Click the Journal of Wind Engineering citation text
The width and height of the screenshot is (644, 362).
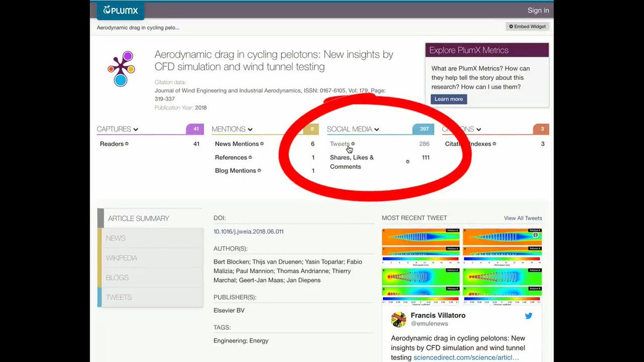pos(270,94)
